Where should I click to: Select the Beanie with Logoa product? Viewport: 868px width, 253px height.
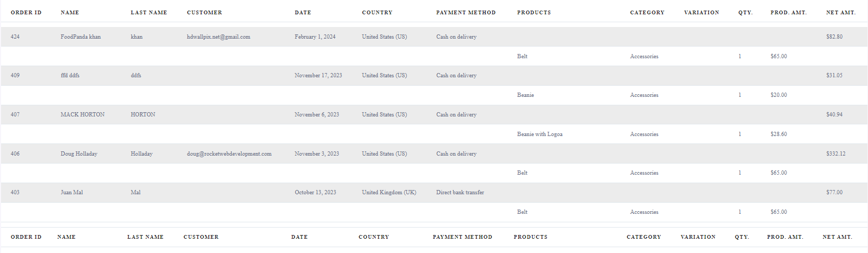pyautogui.click(x=540, y=134)
